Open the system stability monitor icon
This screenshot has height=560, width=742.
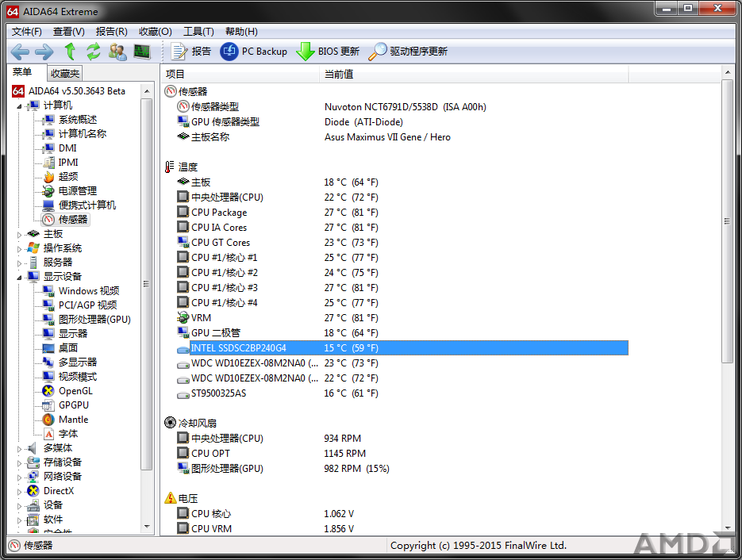pyautogui.click(x=142, y=52)
